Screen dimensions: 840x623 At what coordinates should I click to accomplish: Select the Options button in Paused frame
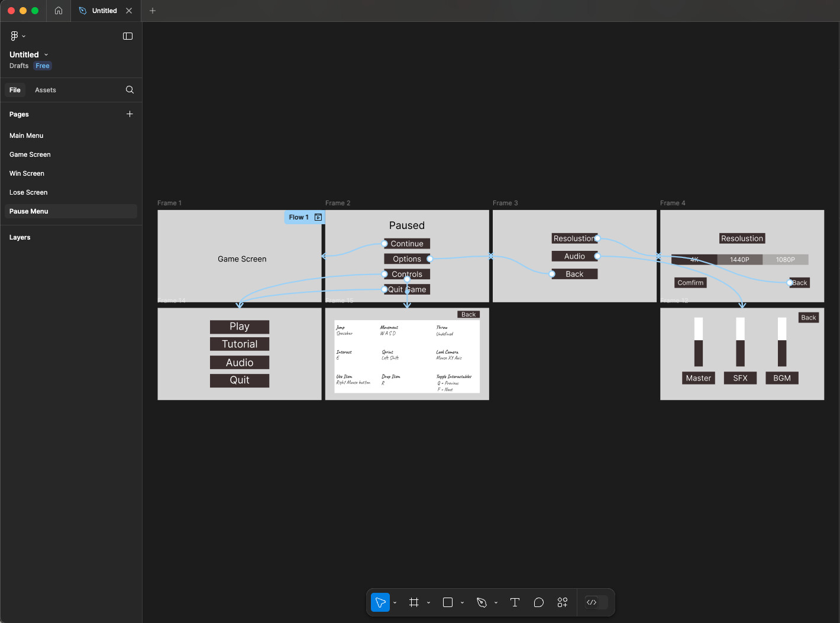(407, 259)
